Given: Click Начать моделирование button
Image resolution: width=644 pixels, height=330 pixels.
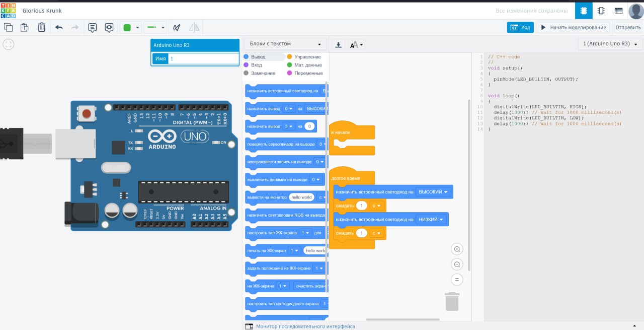Looking at the screenshot, I should coord(573,28).
